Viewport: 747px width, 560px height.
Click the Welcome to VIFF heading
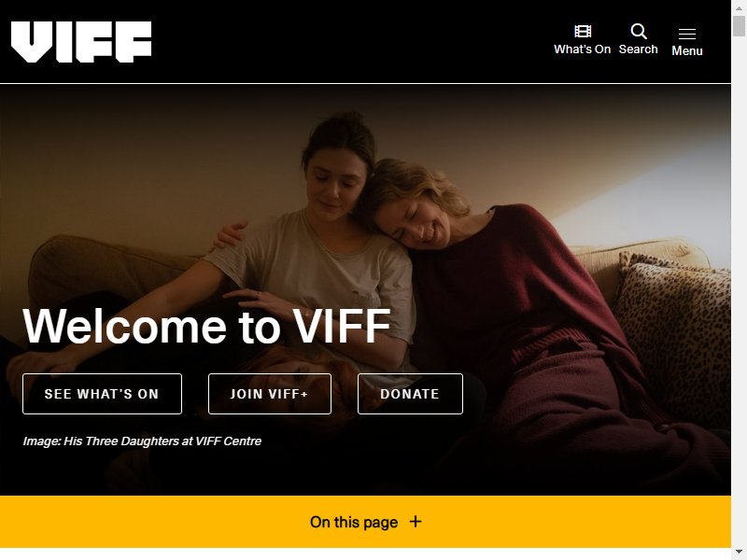click(206, 326)
